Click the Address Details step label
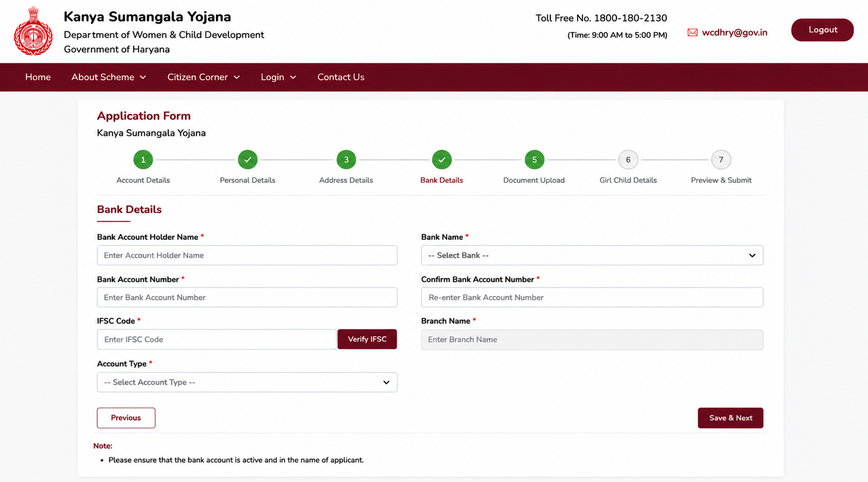Viewport: 868px width, 482px height. coord(346,180)
